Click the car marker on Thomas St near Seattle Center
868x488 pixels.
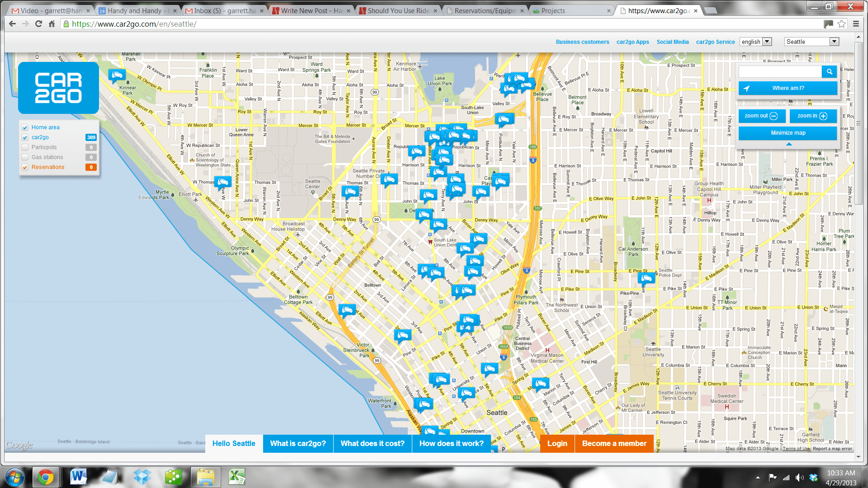click(350, 192)
